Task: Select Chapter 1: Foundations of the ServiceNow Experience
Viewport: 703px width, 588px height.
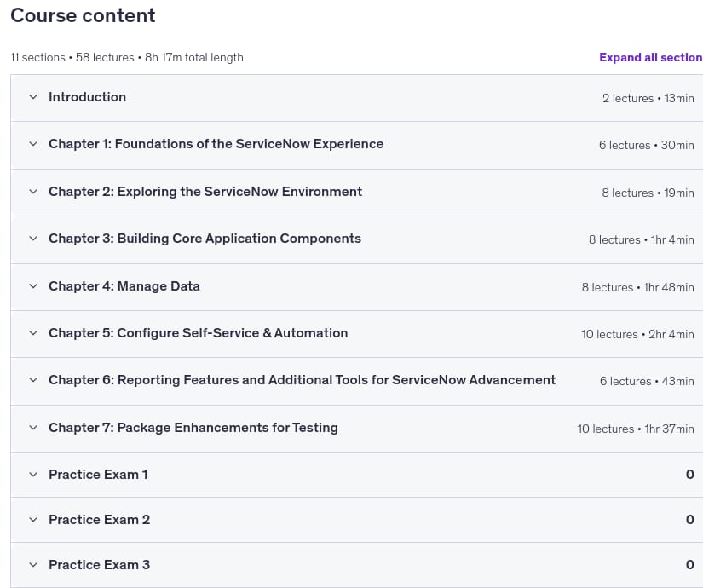Action: point(216,144)
